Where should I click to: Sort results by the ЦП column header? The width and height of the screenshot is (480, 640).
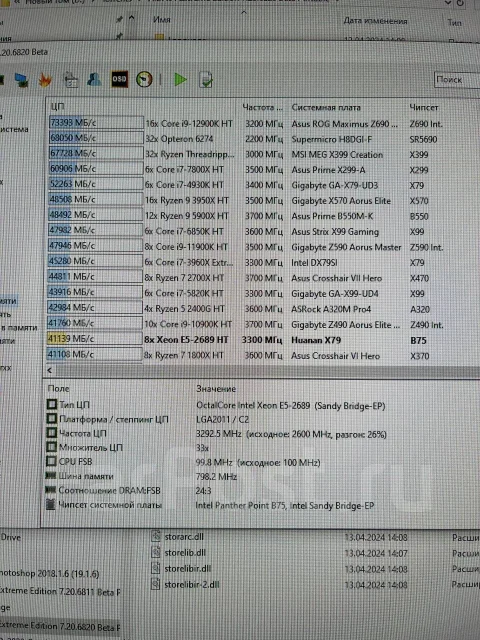[58, 107]
